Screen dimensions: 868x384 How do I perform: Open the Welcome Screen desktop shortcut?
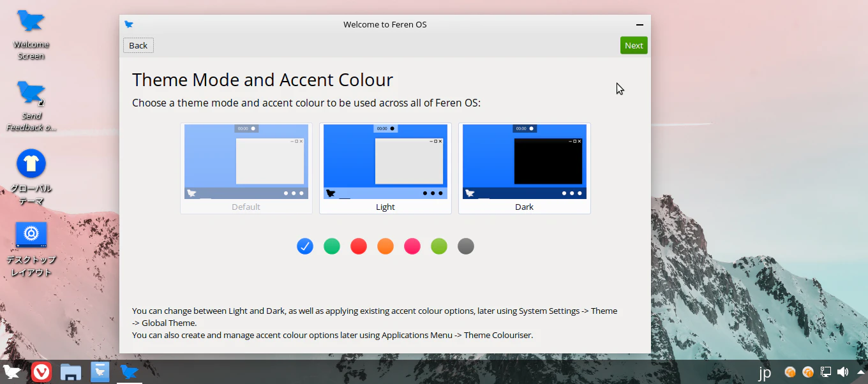(x=31, y=34)
